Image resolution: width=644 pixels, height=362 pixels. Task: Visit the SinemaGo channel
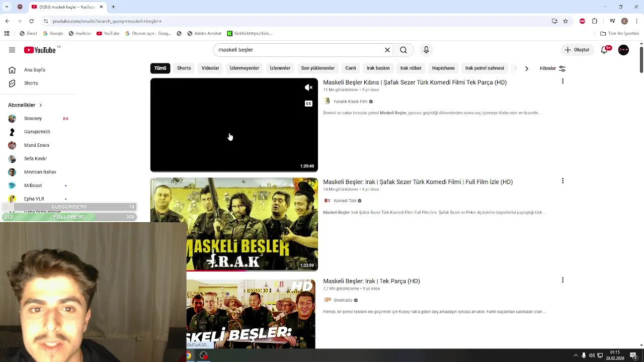[x=343, y=300]
